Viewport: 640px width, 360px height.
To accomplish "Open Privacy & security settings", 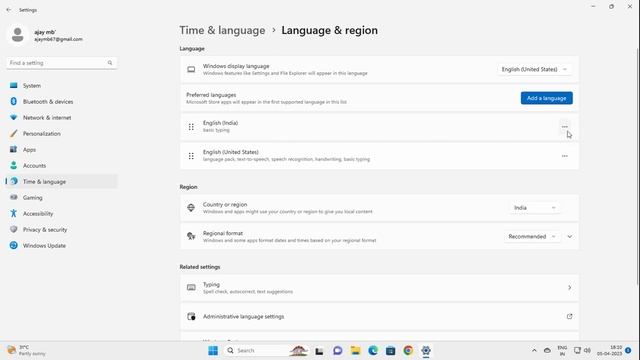I will point(61,230).
